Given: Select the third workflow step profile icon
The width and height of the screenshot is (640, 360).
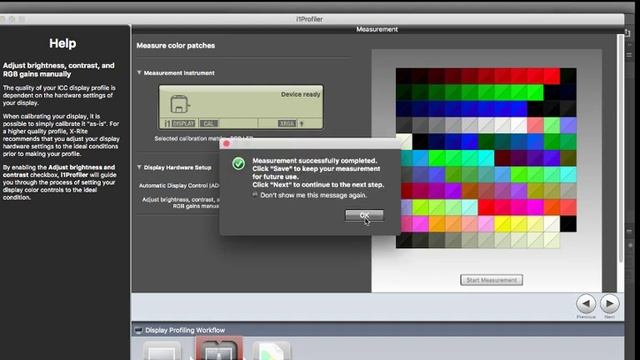Looking at the screenshot, I should pyautogui.click(x=271, y=350).
